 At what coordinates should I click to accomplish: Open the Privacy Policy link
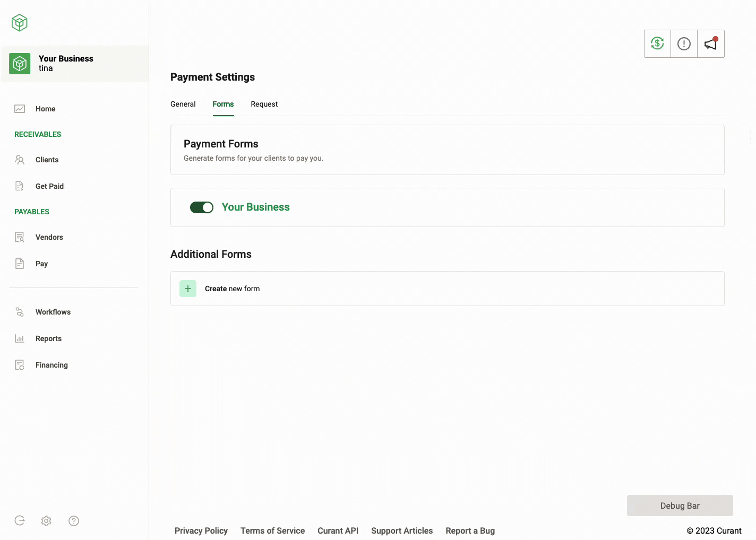(x=201, y=530)
